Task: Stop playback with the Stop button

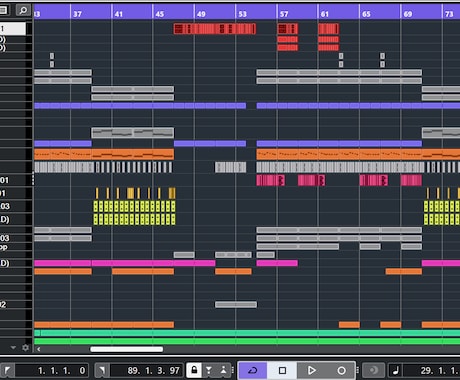Action: pos(282,370)
